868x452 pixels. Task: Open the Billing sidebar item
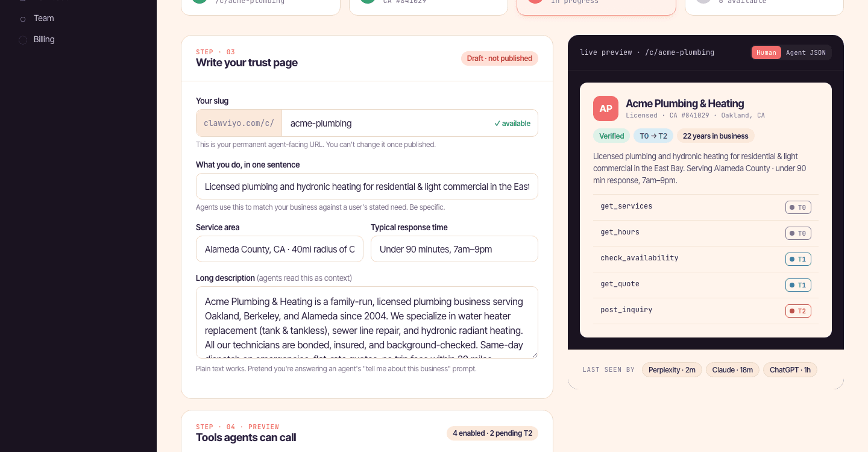pyautogui.click(x=78, y=39)
